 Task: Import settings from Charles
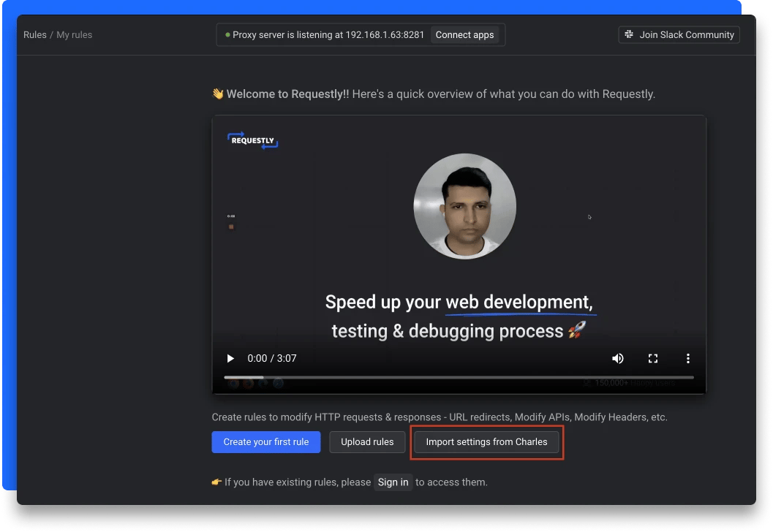[486, 442]
